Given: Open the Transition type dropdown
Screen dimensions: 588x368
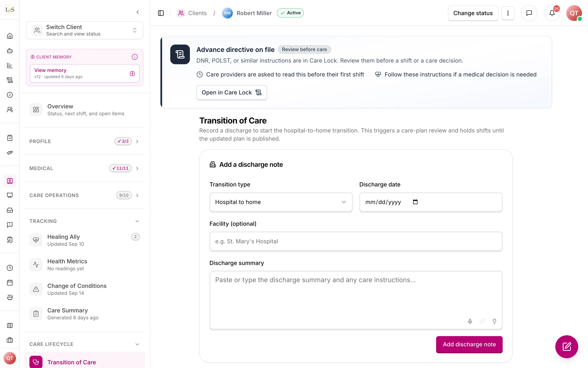Looking at the screenshot, I should [x=281, y=202].
